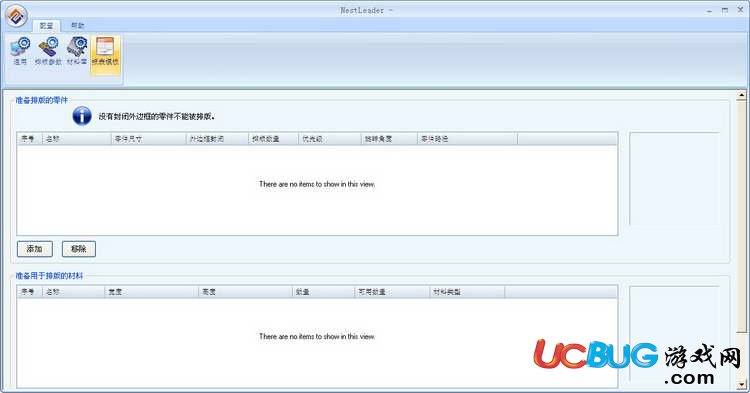
Task: Sort materials table by 序号 column
Action: coord(30,292)
